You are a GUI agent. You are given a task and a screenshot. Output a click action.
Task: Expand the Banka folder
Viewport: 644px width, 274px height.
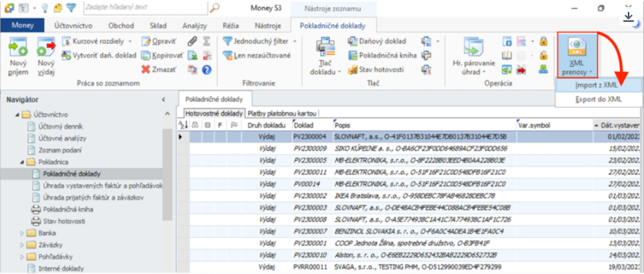(22, 233)
